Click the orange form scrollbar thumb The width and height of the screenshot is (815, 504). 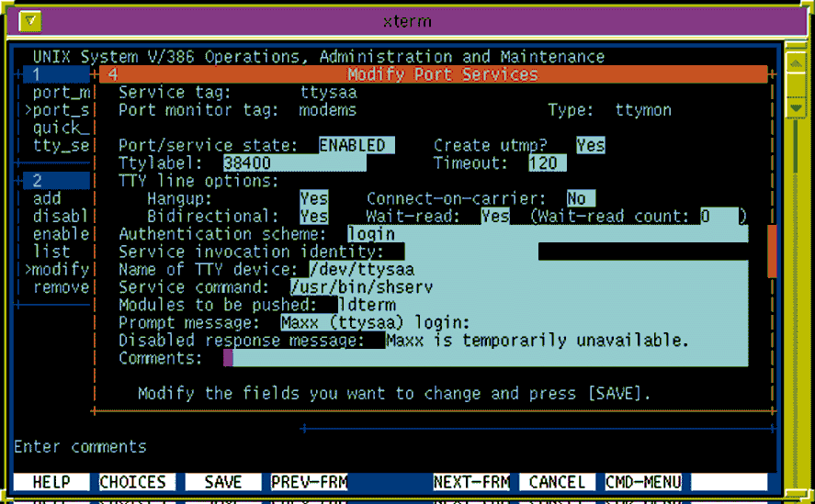(x=772, y=252)
